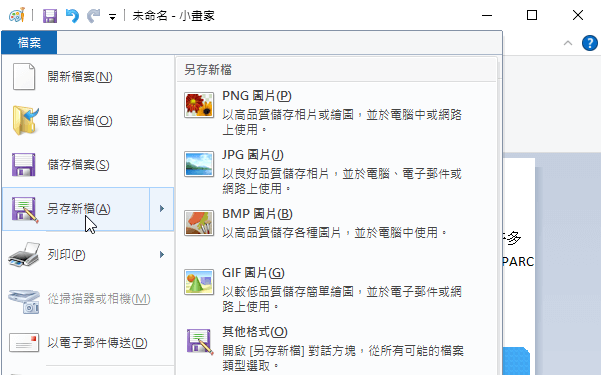The image size is (602, 375).
Task: Click the 檔案 tab
Action: [x=29, y=42]
